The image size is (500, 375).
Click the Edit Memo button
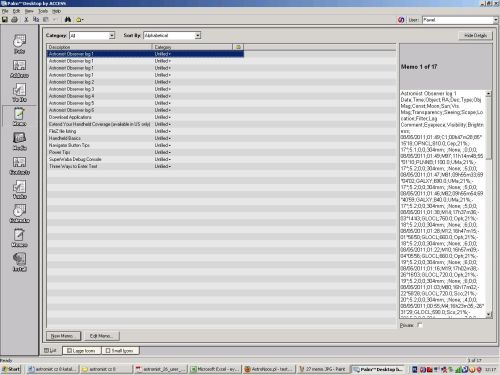(x=101, y=336)
